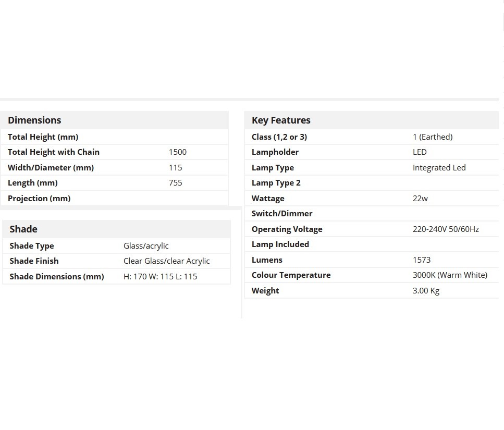Click the Dimensions section header
Screen dimensions: 504x430
pyautogui.click(x=34, y=120)
